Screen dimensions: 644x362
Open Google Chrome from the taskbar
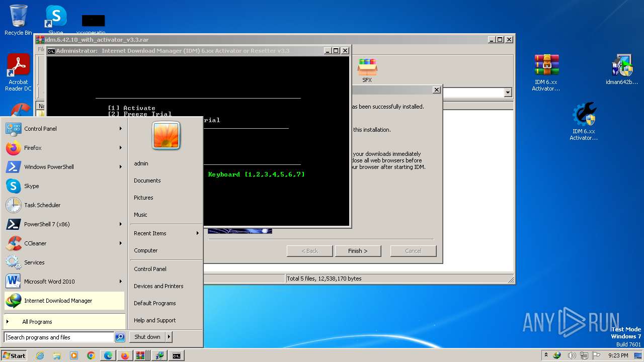[x=91, y=355]
